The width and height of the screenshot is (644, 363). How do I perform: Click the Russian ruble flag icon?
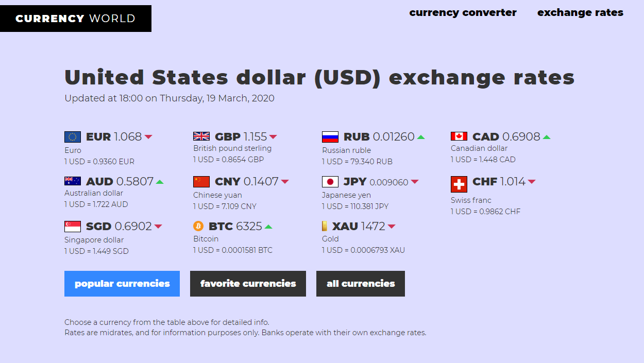[330, 136]
